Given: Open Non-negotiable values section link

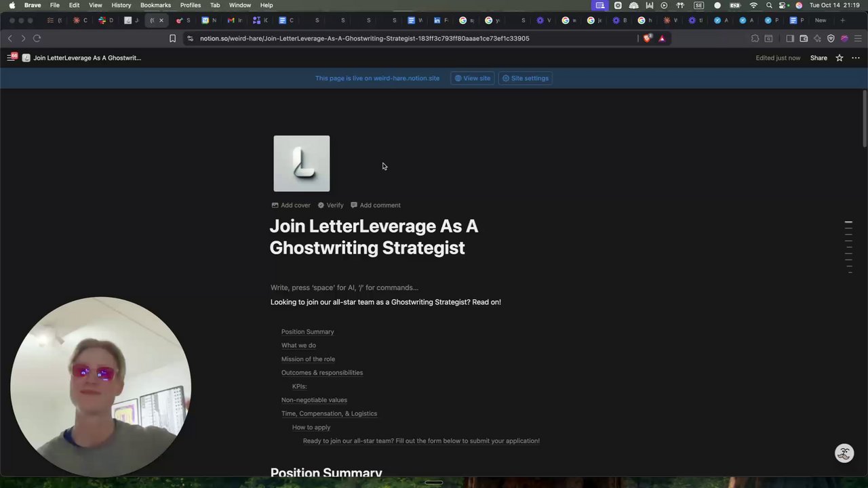Looking at the screenshot, I should 314,400.
